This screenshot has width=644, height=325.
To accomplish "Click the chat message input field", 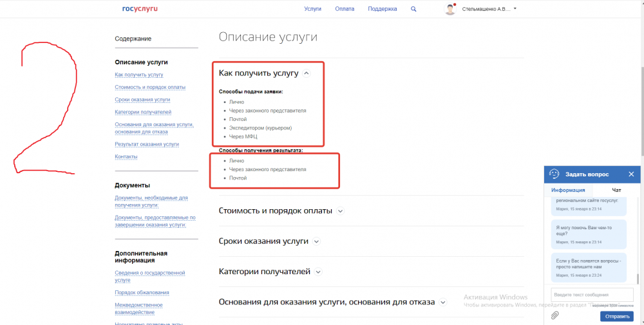I will click(x=592, y=294).
